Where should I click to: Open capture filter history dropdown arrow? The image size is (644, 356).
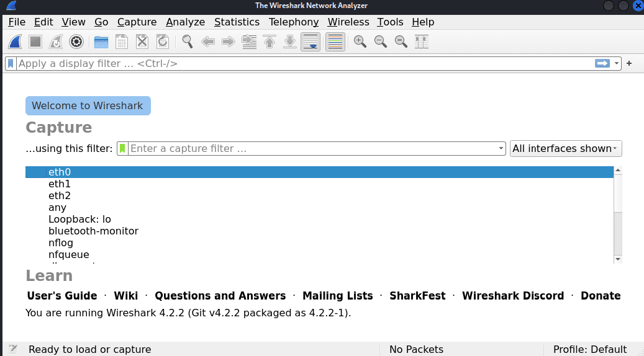(x=501, y=148)
